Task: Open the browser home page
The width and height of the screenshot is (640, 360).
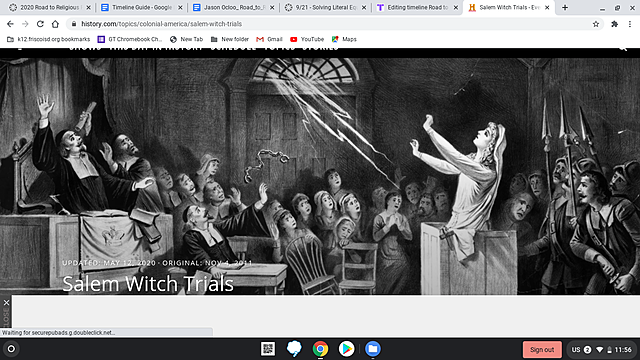Action: tap(55, 24)
